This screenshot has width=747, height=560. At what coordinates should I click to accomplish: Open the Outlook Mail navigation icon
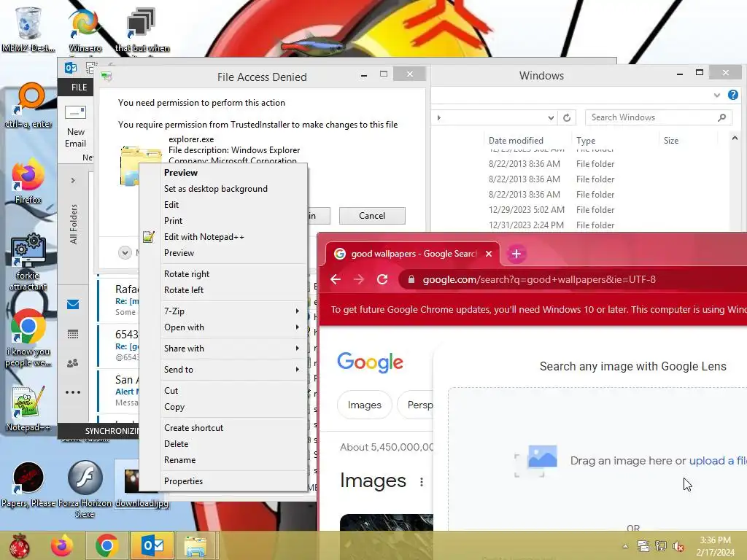(73, 304)
